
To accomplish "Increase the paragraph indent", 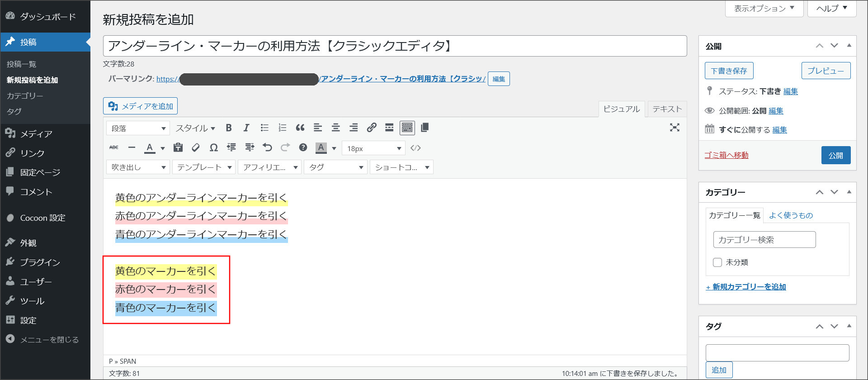I will (250, 147).
